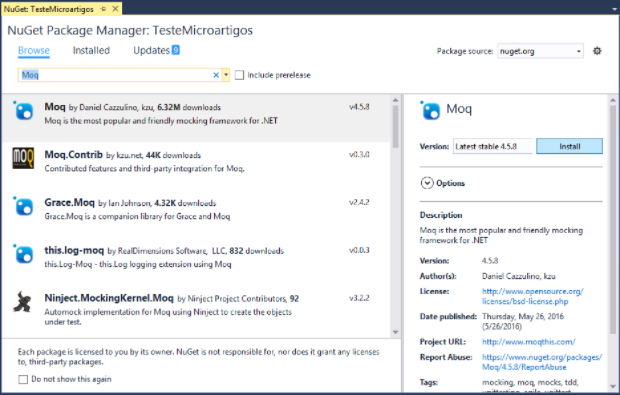Click version v0.0.3 in this.log-moq row
The width and height of the screenshot is (620, 395).
[x=359, y=250]
